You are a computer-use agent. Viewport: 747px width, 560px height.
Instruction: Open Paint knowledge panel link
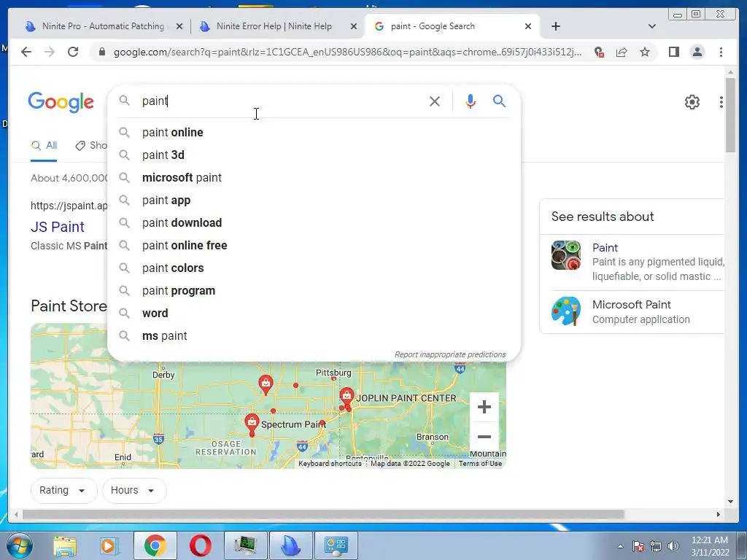pyautogui.click(x=605, y=248)
